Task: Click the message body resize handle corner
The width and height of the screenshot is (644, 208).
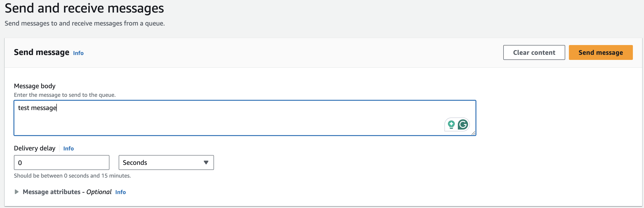Action: 473,133
